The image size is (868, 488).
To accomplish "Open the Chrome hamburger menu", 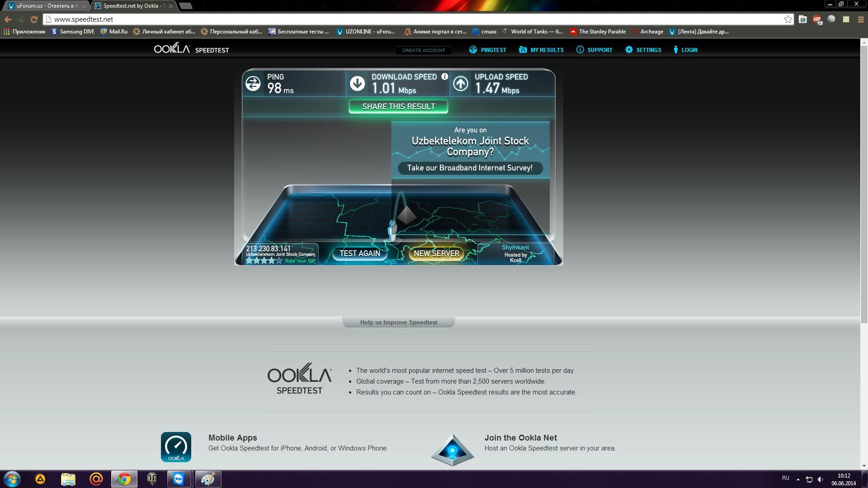I will click(x=860, y=19).
